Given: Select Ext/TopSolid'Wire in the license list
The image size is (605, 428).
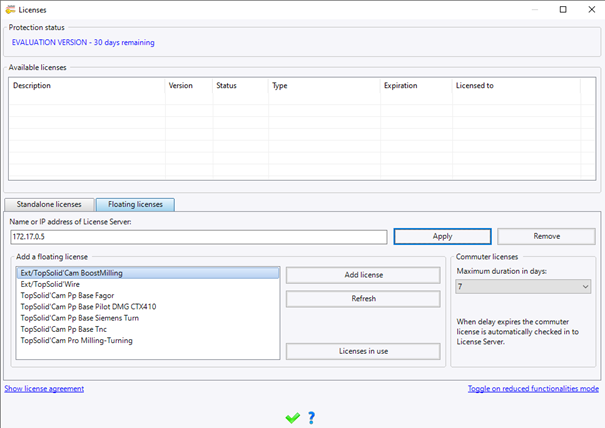Looking at the screenshot, I should point(148,284).
